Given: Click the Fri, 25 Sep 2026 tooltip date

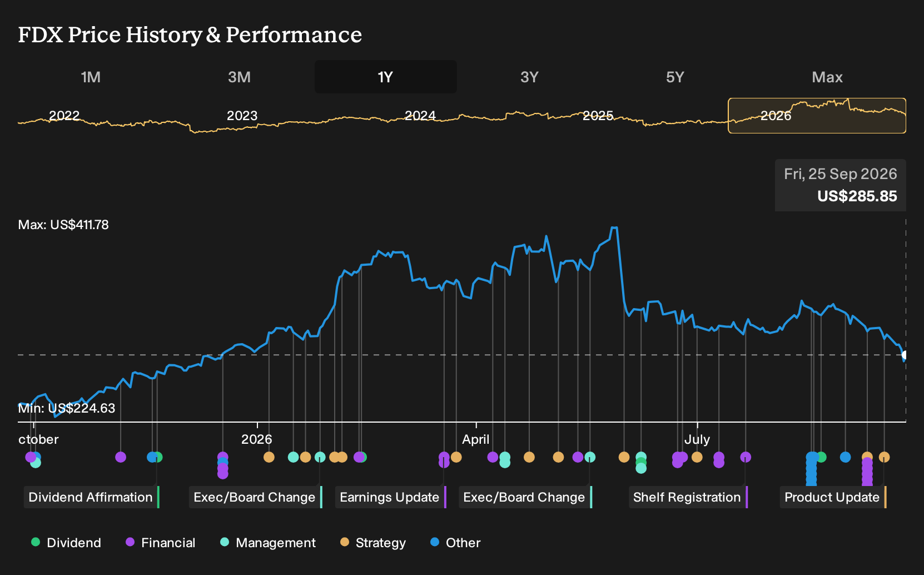Looking at the screenshot, I should (841, 174).
